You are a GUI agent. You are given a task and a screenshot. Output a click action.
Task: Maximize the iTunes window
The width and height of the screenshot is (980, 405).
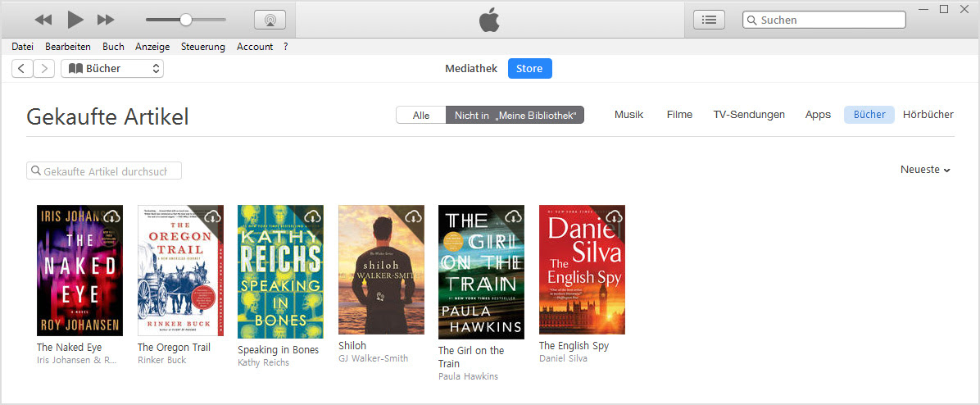click(944, 9)
